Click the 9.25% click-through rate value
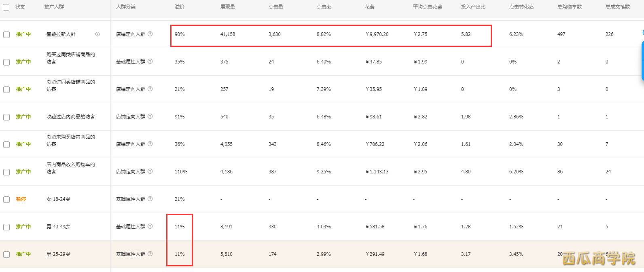Screen dimensions: 644x272 click(324, 172)
